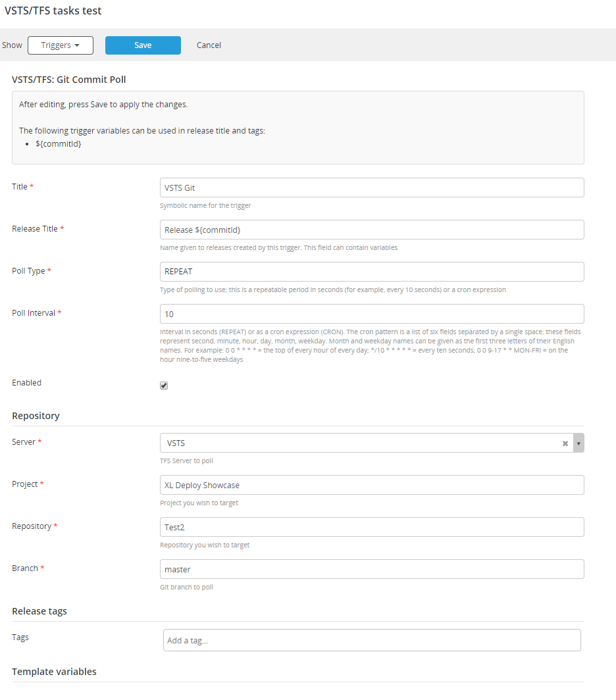Click the Branch field containing master

tap(372, 569)
